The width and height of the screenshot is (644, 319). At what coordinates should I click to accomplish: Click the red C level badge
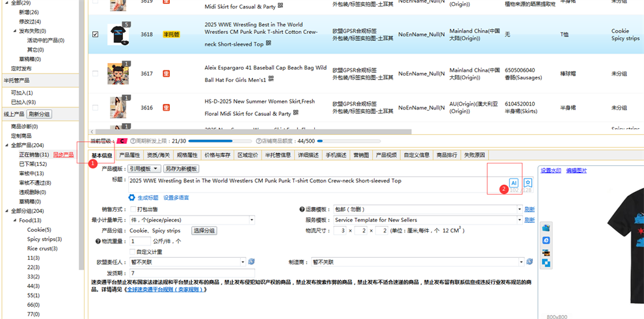click(122, 141)
